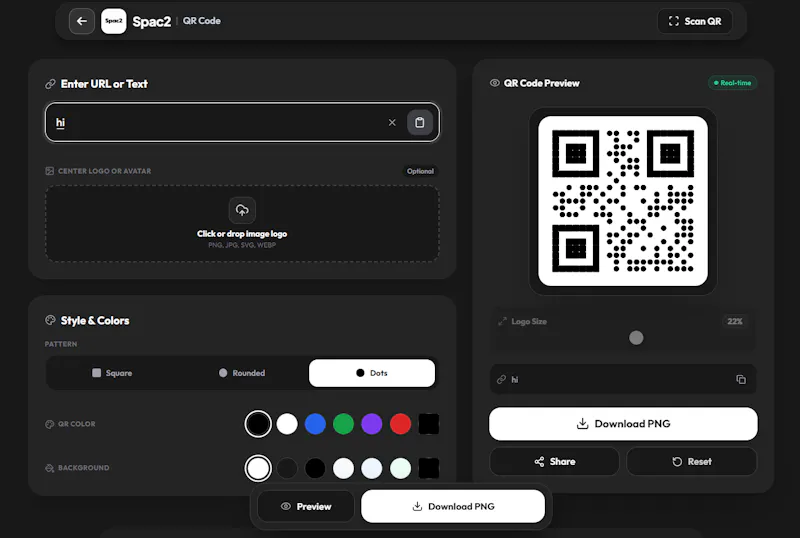
Task: Click the Real-time status badge
Action: [732, 83]
